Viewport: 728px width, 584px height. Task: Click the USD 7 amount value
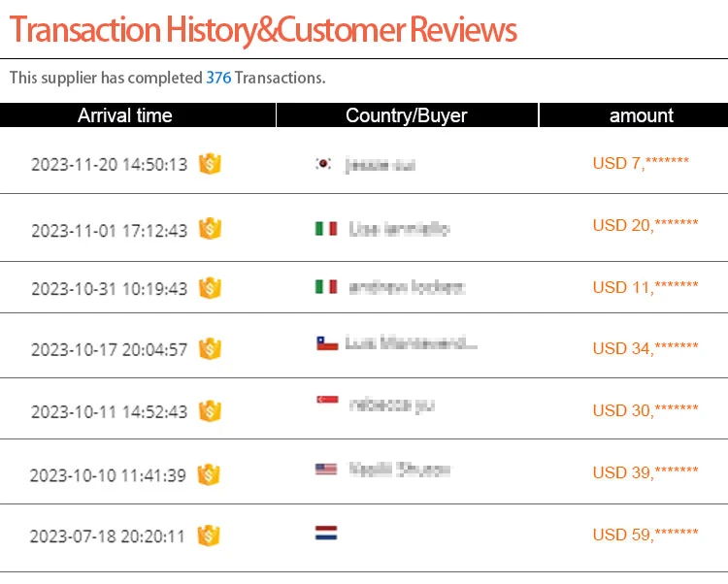tap(641, 163)
